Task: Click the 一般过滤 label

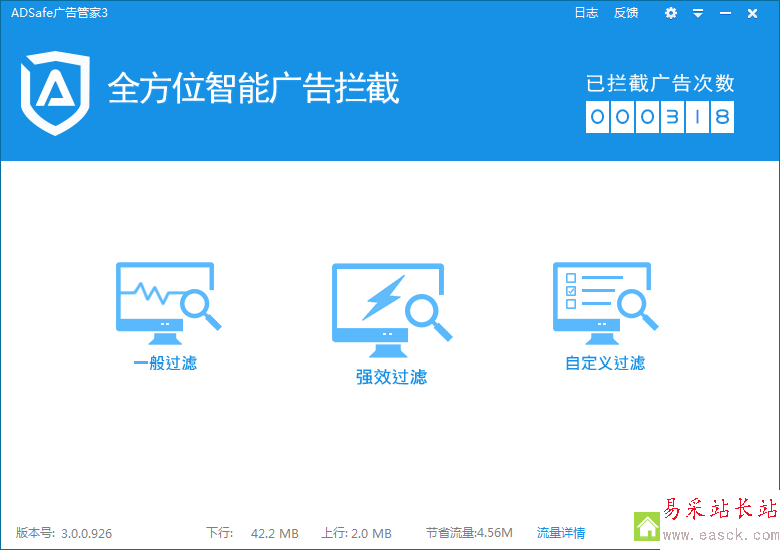Action: (166, 363)
